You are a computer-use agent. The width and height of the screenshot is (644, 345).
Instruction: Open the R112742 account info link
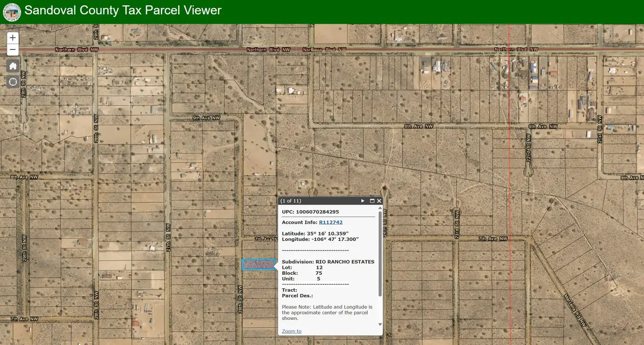coord(332,221)
